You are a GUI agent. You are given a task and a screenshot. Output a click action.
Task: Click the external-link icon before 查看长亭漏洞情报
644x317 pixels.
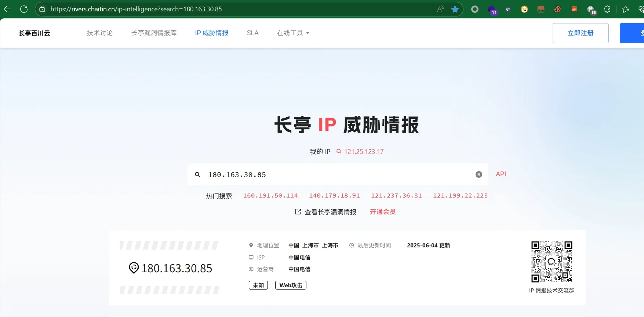pos(298,212)
